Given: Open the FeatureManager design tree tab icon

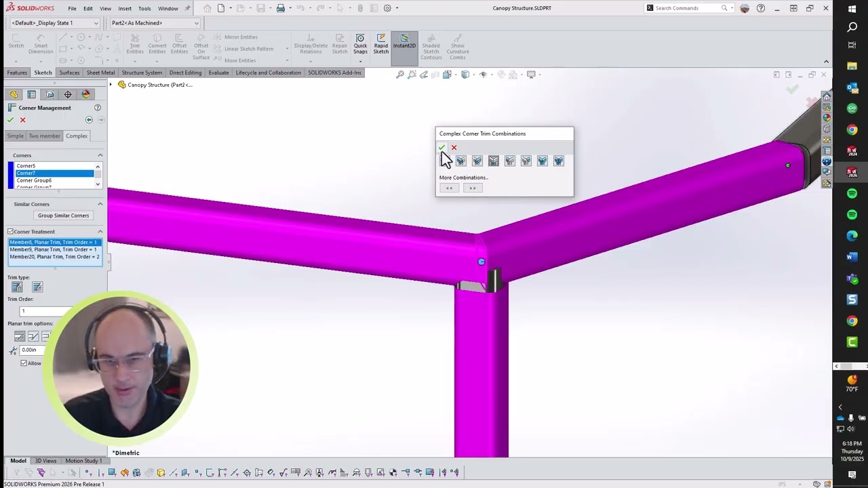Looking at the screenshot, I should pos(14,94).
